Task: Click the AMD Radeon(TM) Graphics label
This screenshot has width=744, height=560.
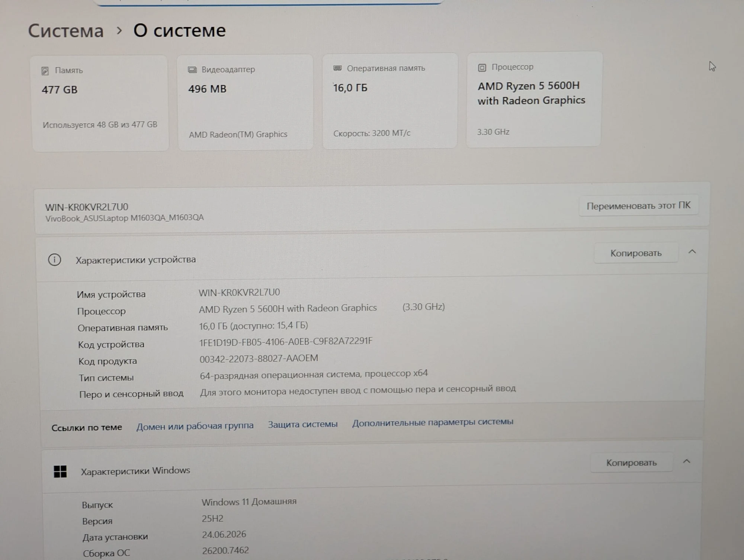Action: pyautogui.click(x=238, y=135)
